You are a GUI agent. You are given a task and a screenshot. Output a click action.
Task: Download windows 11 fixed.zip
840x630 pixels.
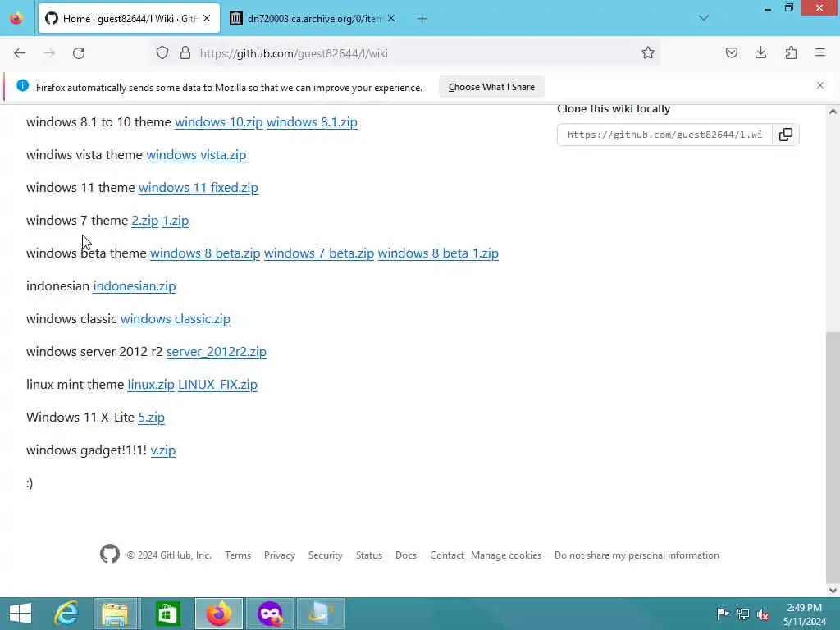[199, 188]
